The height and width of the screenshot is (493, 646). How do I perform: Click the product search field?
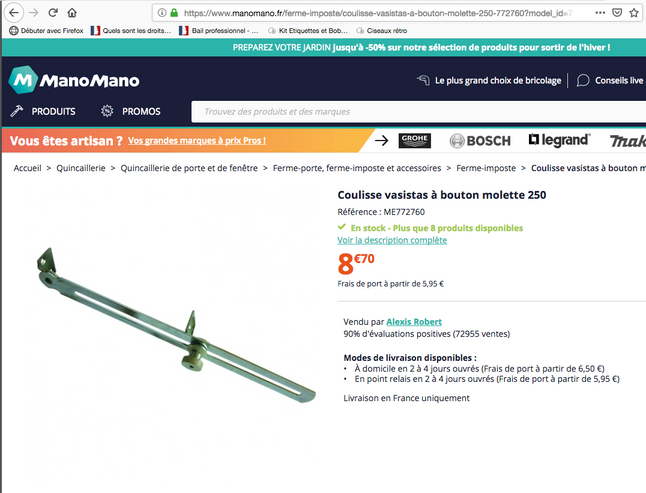coord(419,112)
